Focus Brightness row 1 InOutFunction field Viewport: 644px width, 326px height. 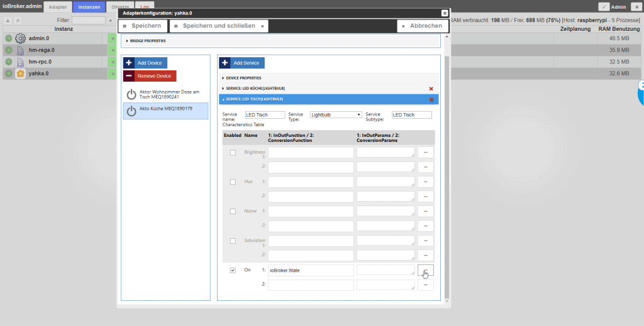311,153
